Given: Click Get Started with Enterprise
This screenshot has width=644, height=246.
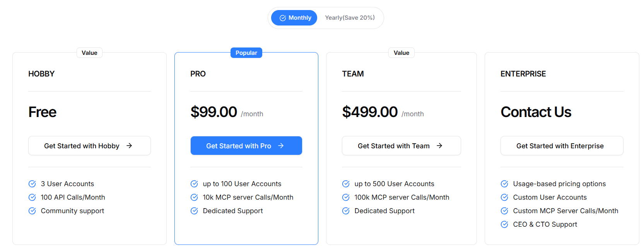Looking at the screenshot, I should click(562, 146).
